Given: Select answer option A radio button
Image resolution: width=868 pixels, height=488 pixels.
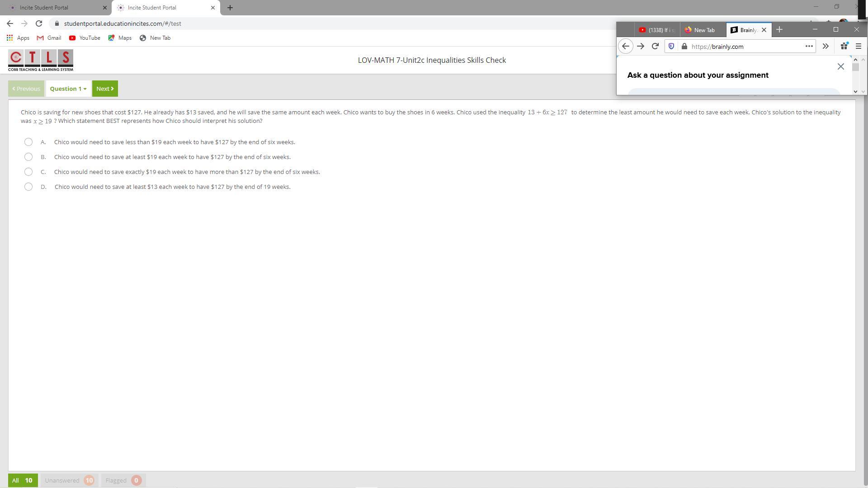Looking at the screenshot, I should click(28, 142).
